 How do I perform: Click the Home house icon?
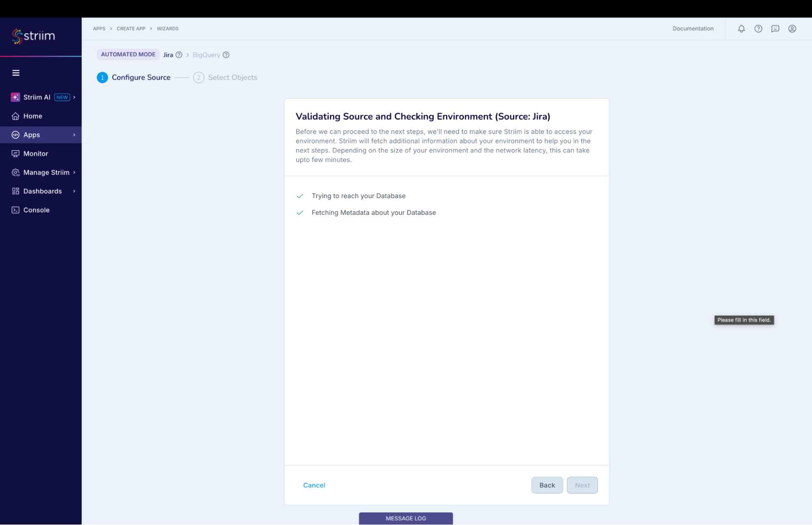(x=15, y=116)
